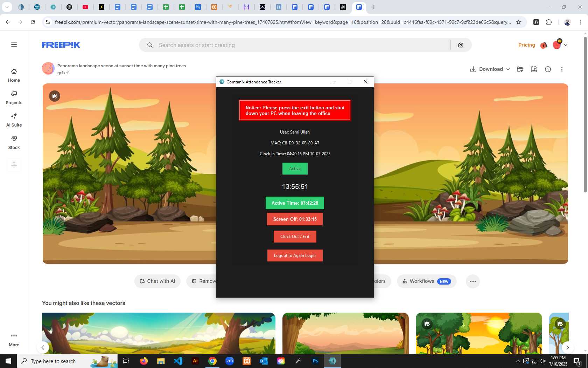Click the Active status button
This screenshot has width=588, height=368.
coord(295,169)
